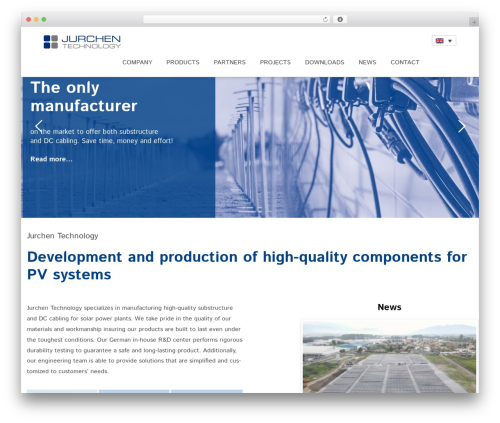
Task: Open the language flag dropdown
Action: pos(444,41)
